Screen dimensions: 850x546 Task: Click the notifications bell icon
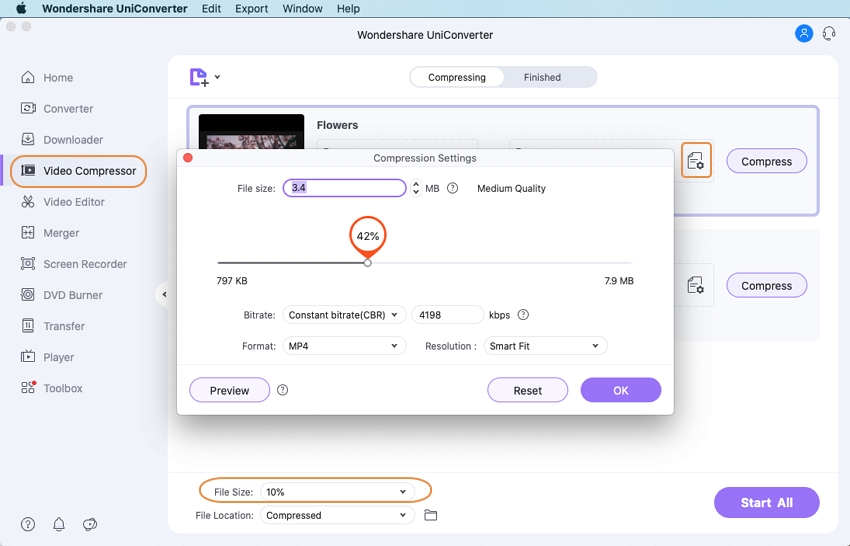59,524
